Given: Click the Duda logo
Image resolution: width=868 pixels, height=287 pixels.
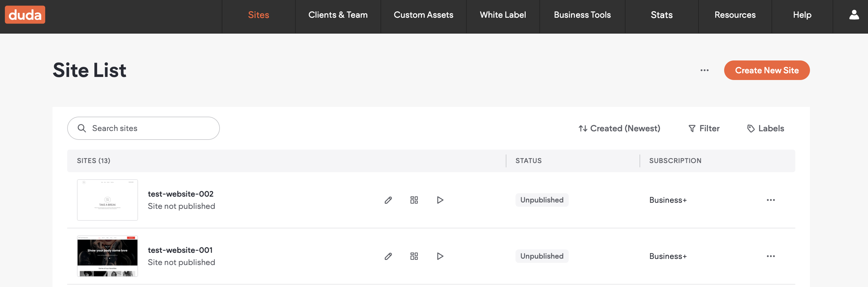Looking at the screenshot, I should coord(25,15).
